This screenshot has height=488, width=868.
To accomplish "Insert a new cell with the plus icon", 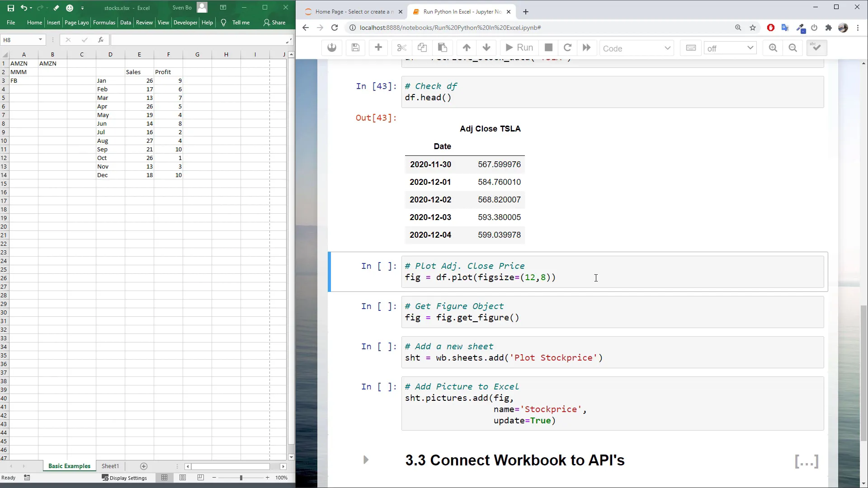I will (x=378, y=48).
